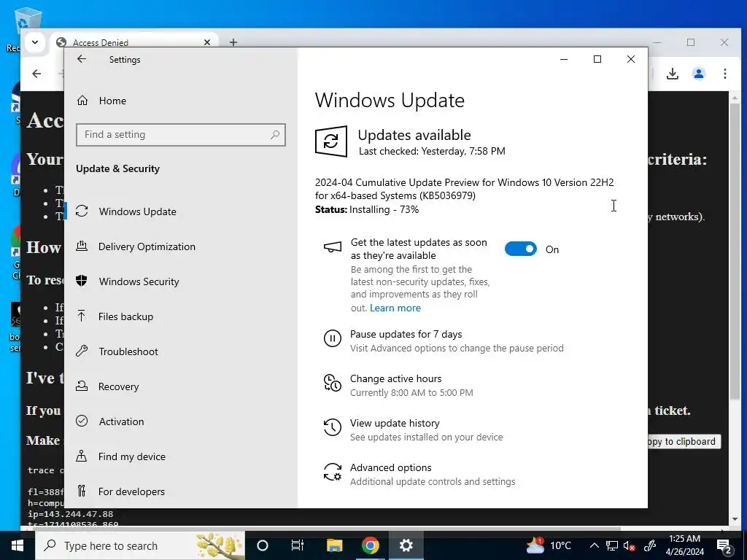
Task: Open Windows Security page
Action: 139,281
